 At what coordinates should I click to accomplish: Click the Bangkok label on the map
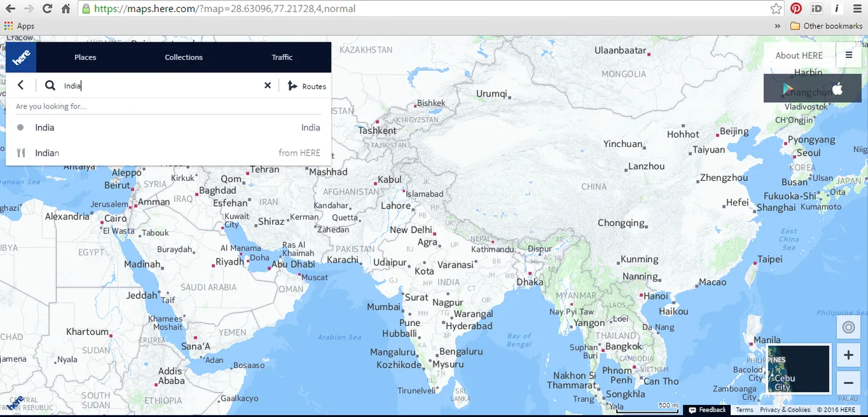pyautogui.click(x=624, y=346)
